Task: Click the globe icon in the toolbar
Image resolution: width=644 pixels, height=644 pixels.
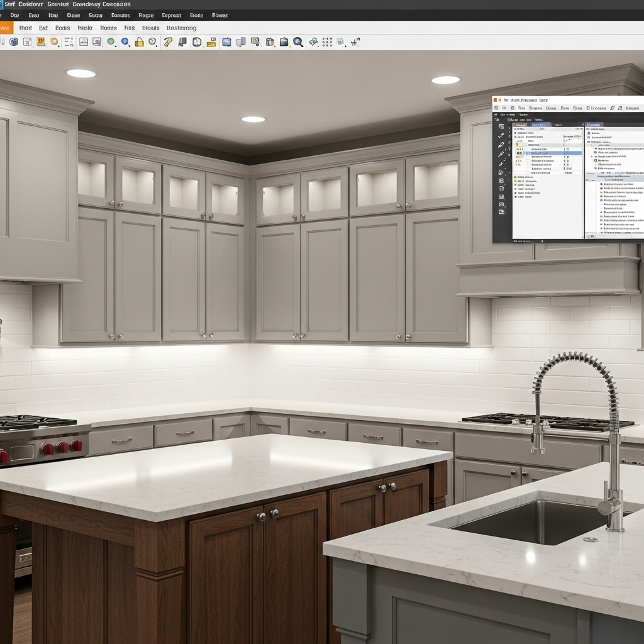Action: tap(13, 42)
